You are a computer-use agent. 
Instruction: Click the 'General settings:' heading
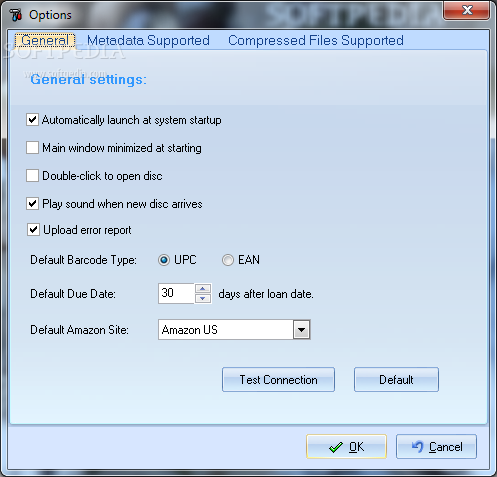[88, 80]
